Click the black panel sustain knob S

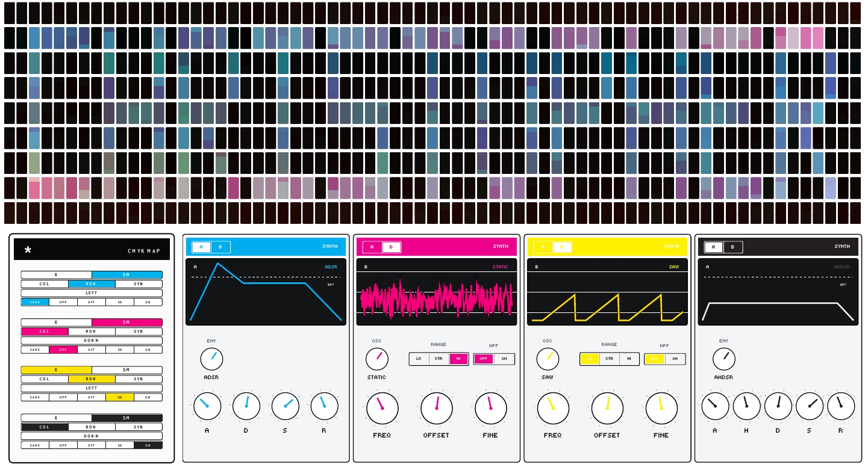click(x=810, y=406)
